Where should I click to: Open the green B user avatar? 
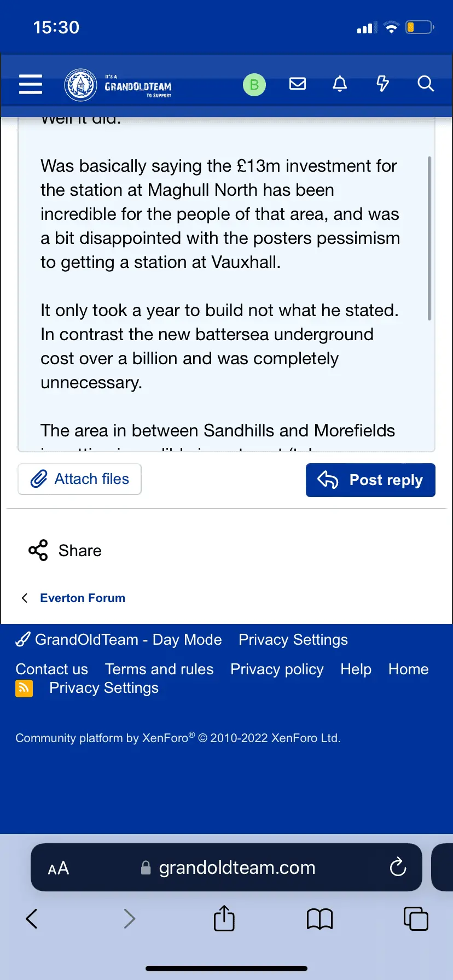click(254, 85)
